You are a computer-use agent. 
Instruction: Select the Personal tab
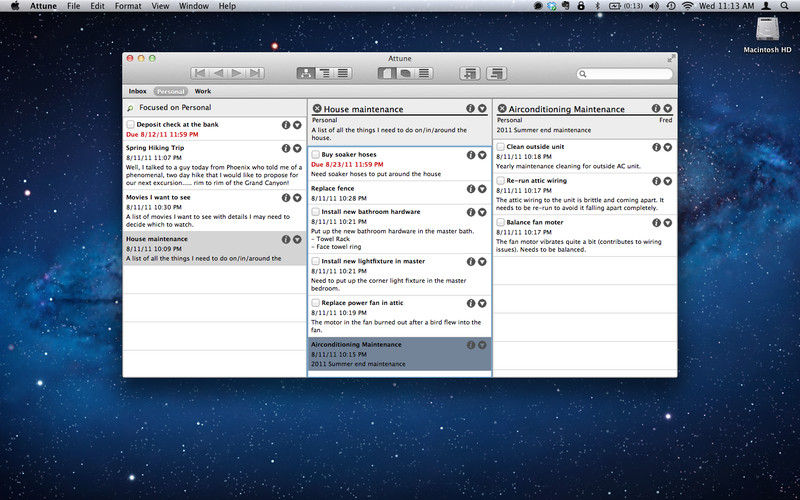pyautogui.click(x=170, y=91)
